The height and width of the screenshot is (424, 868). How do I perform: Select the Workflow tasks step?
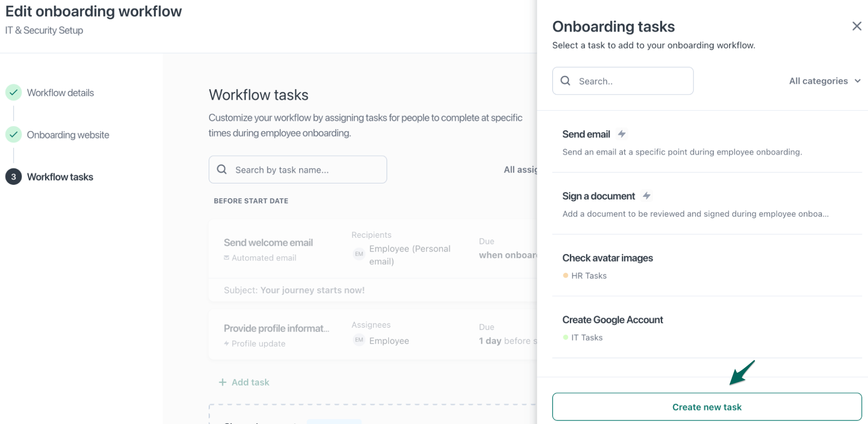point(60,177)
